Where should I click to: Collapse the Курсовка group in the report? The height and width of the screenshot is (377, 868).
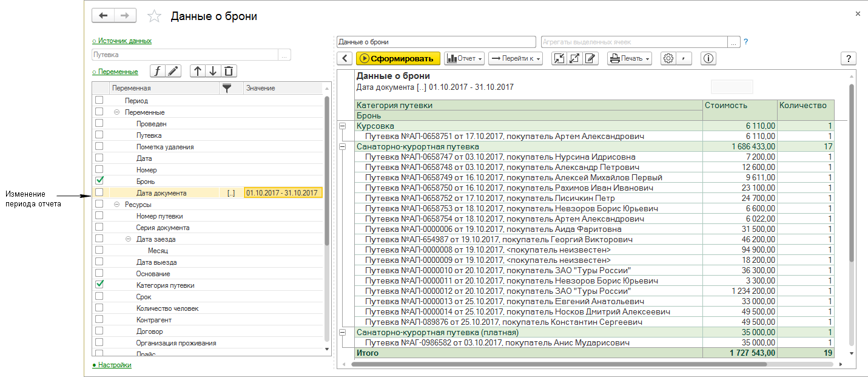(x=343, y=126)
